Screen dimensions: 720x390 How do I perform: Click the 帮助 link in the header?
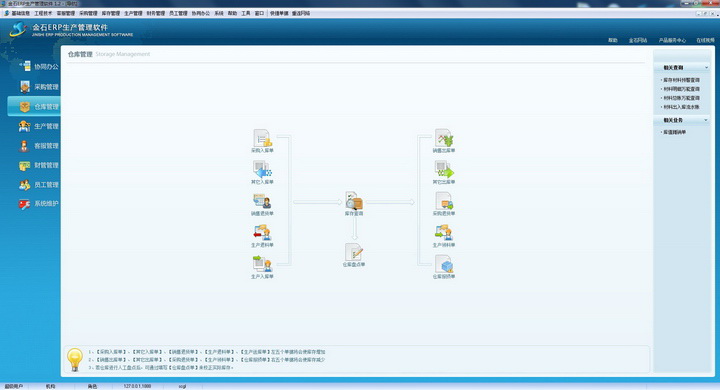[x=613, y=40]
